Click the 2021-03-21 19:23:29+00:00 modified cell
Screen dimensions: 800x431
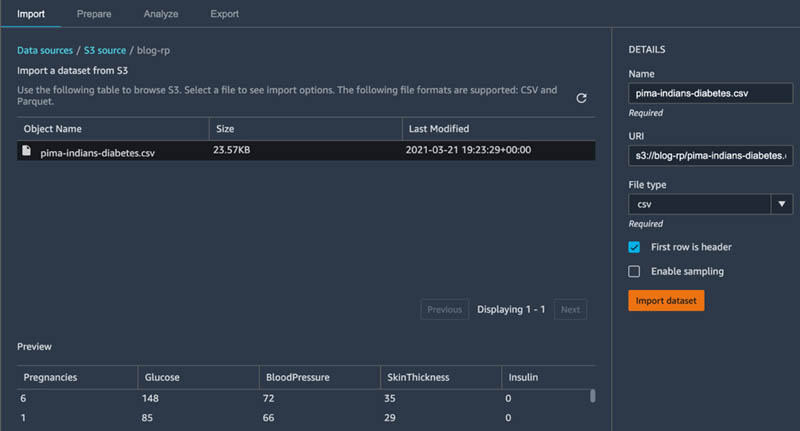[468, 150]
